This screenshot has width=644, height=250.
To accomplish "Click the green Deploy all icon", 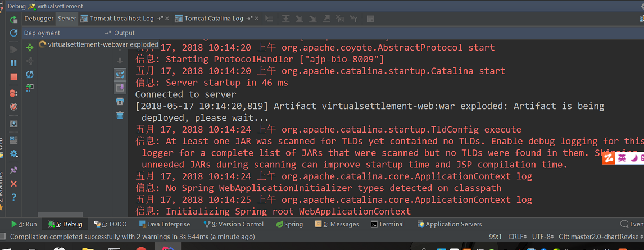I will (x=30, y=48).
